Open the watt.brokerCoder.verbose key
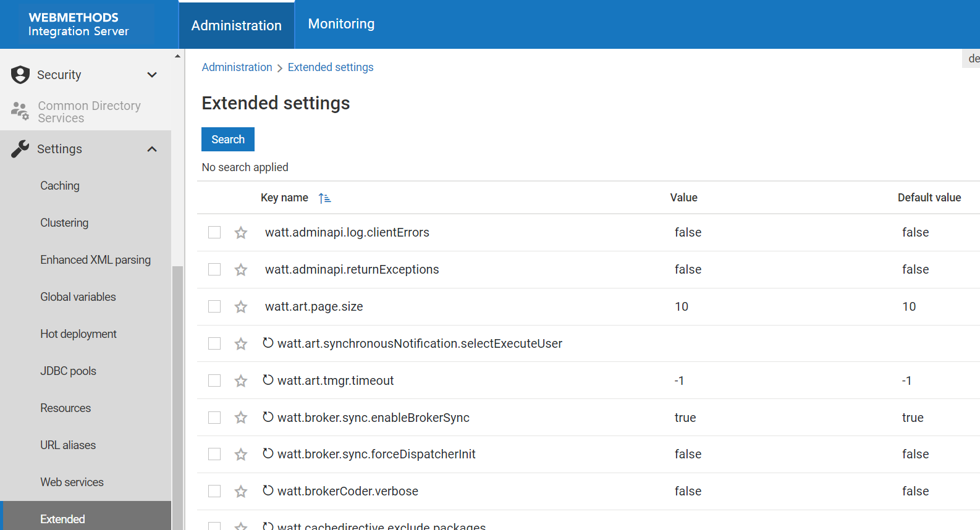Screen dimensions: 980x530 click(x=348, y=491)
